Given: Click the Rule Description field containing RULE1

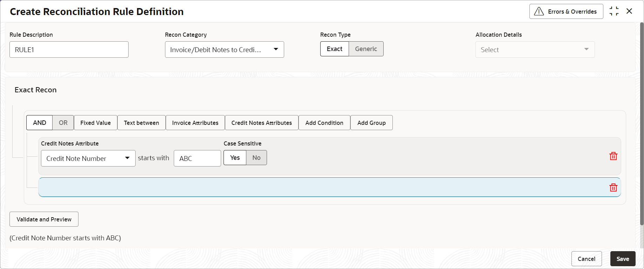Looking at the screenshot, I should [x=69, y=50].
